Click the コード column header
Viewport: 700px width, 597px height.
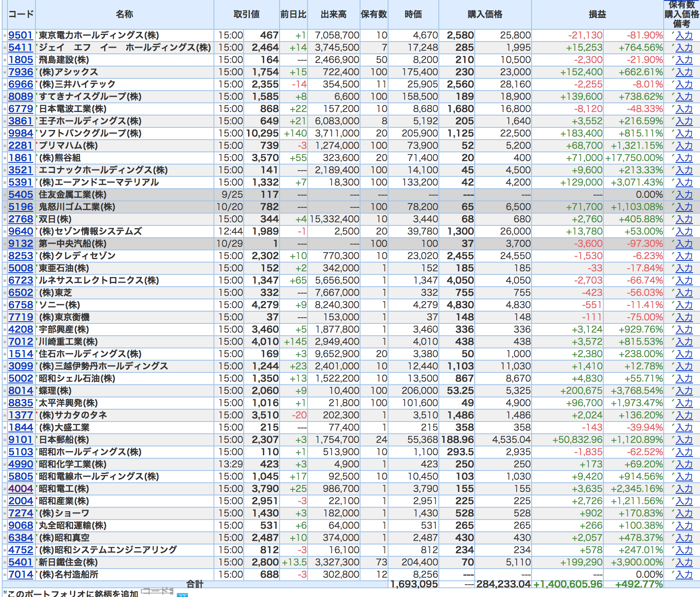tap(21, 14)
